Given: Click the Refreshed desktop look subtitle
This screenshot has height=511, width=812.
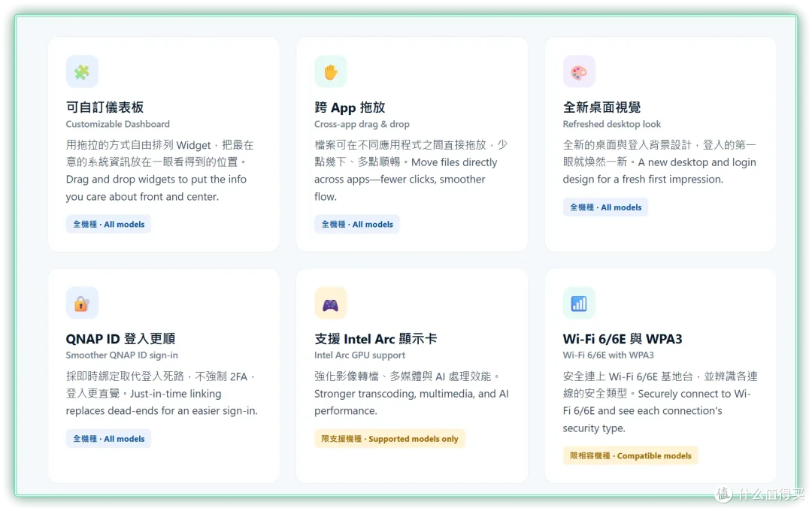Looking at the screenshot, I should pyautogui.click(x=611, y=124).
